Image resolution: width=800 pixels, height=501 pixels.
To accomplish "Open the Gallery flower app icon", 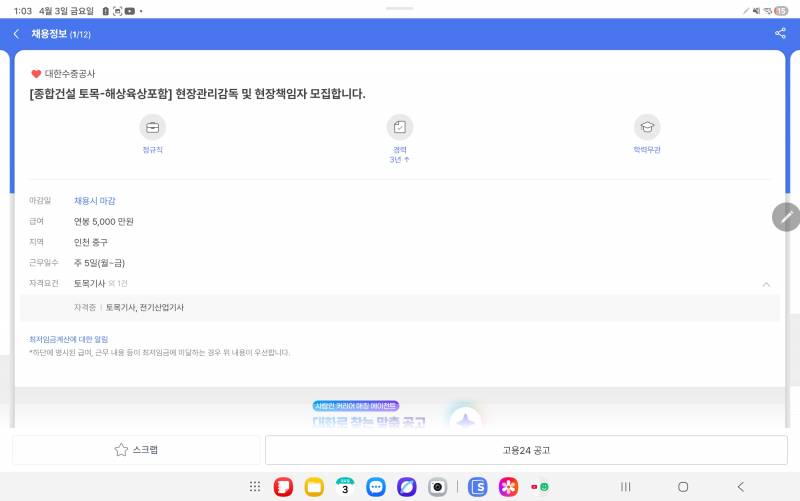I will [508, 487].
